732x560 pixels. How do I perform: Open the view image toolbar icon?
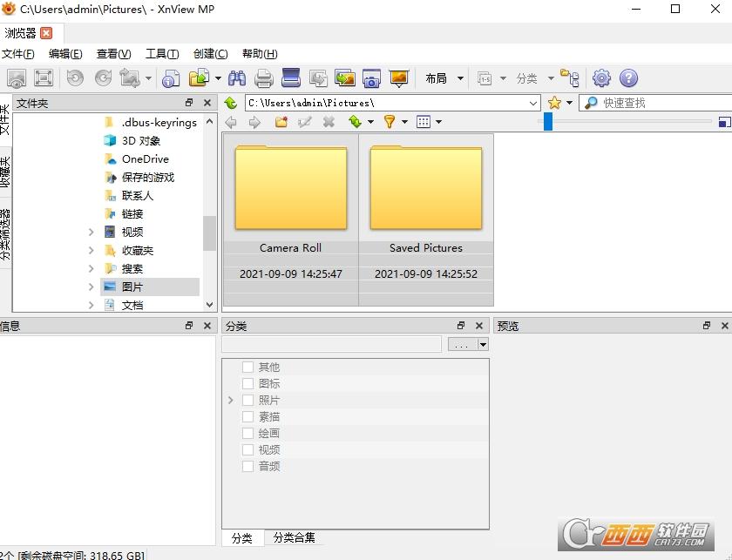click(x=17, y=78)
